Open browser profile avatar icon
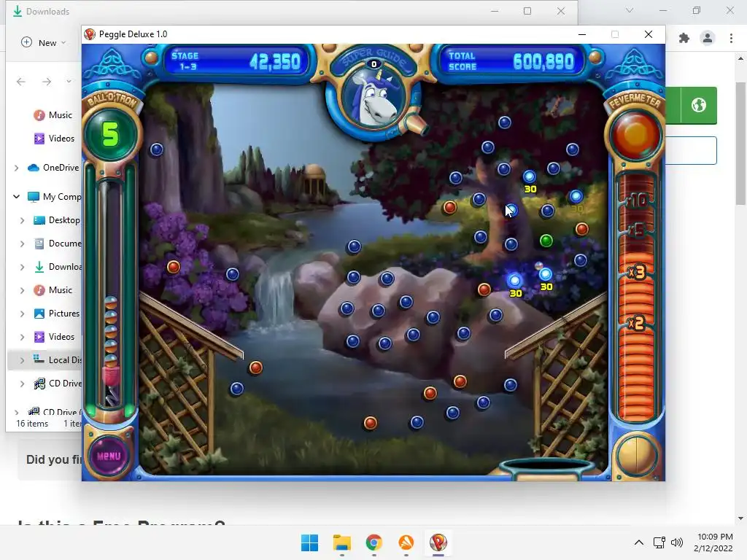747x560 pixels. point(708,38)
